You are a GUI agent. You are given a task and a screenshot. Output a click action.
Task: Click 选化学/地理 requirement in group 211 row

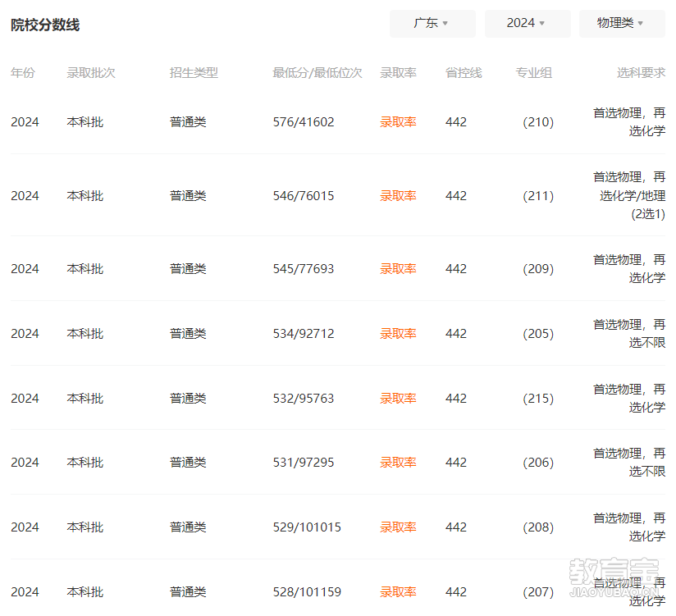coord(633,196)
